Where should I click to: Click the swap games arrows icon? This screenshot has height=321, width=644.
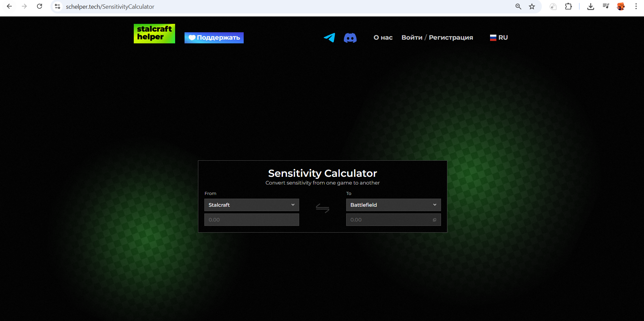tap(322, 209)
